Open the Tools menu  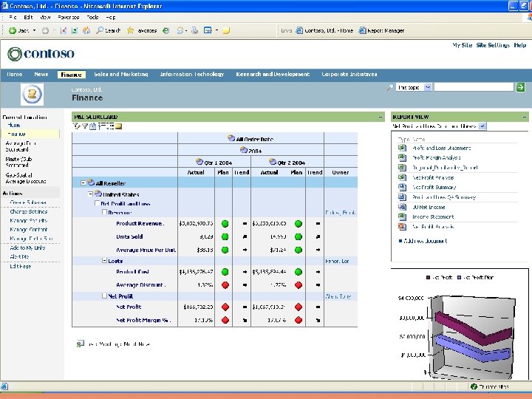click(92, 17)
